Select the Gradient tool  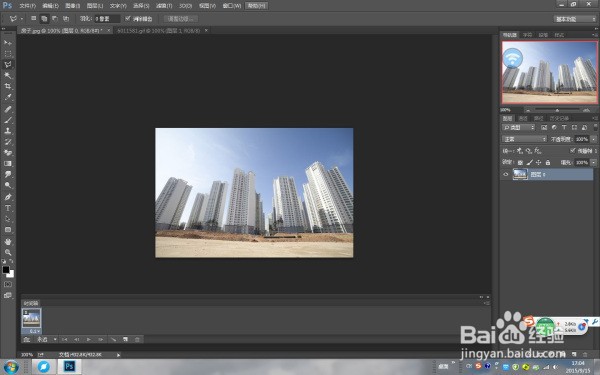point(8,163)
